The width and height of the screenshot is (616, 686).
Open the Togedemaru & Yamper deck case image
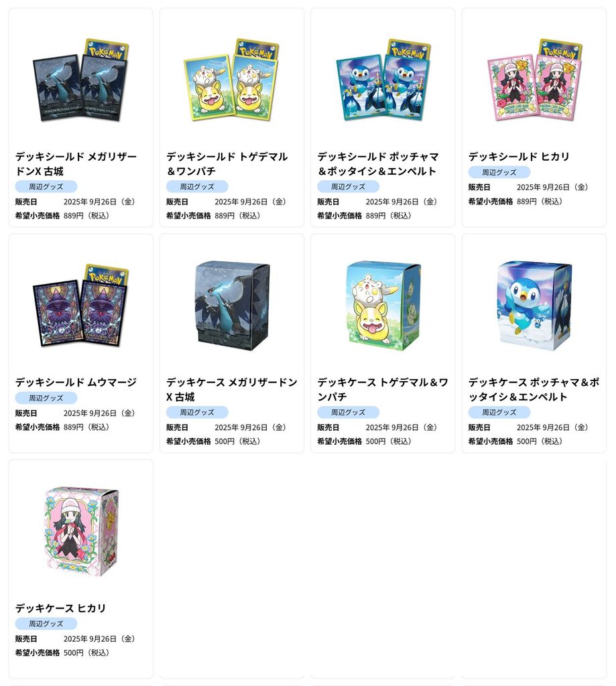pyautogui.click(x=383, y=305)
